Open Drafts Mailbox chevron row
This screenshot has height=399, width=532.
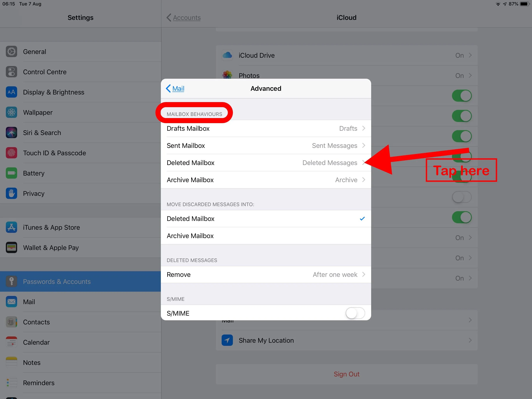[266, 128]
